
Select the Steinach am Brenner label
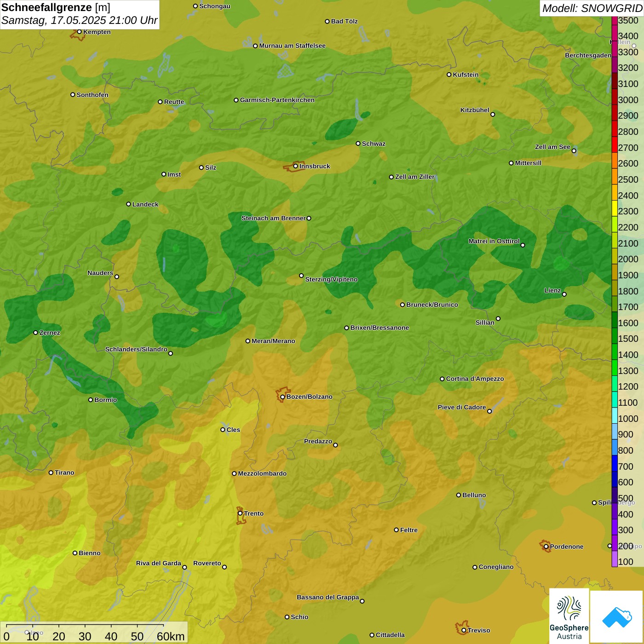[x=273, y=218]
